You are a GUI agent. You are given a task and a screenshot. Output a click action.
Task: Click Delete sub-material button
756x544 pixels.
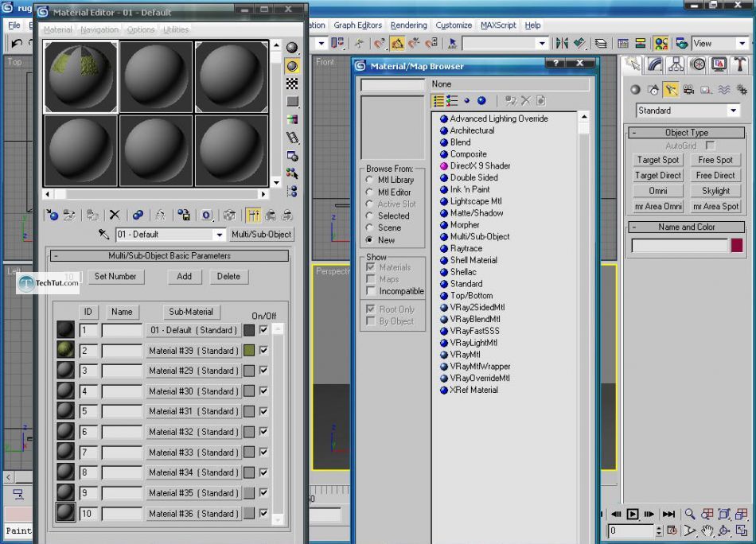(228, 277)
